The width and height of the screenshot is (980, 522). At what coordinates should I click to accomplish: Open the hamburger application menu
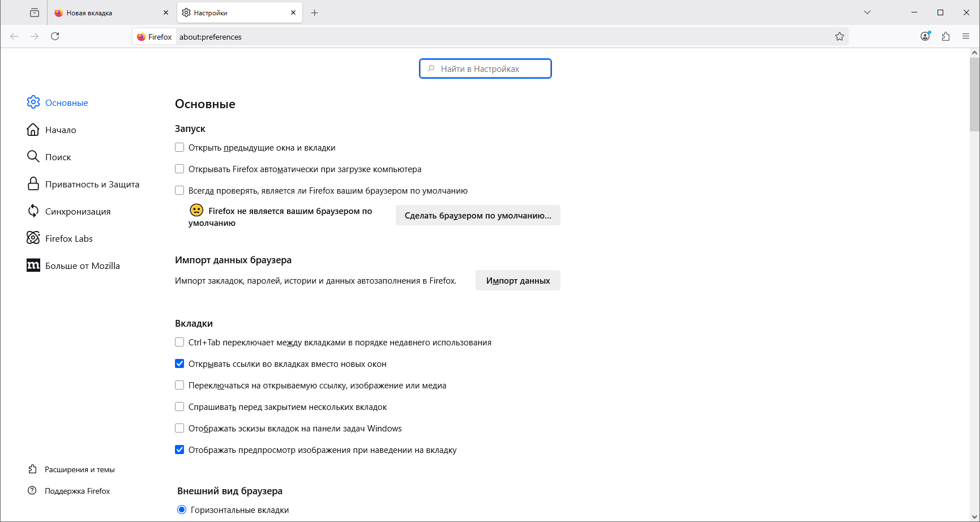[966, 36]
